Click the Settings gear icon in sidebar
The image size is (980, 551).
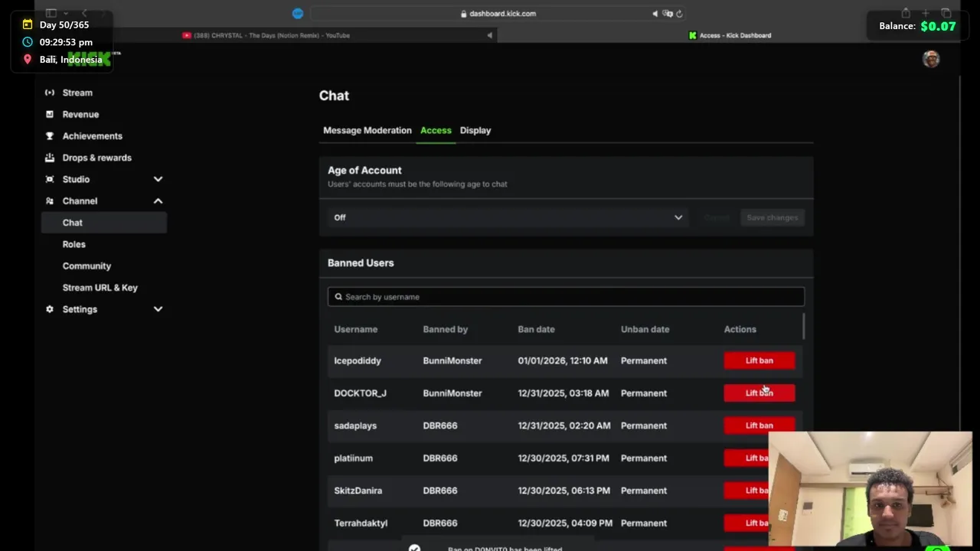pyautogui.click(x=50, y=309)
